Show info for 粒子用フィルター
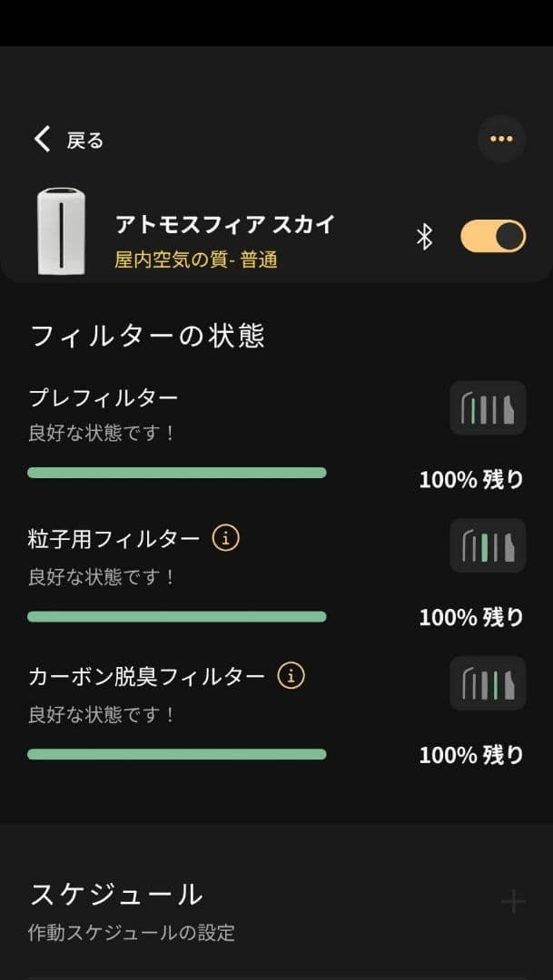Viewport: 553px width, 980px height. pyautogui.click(x=226, y=539)
